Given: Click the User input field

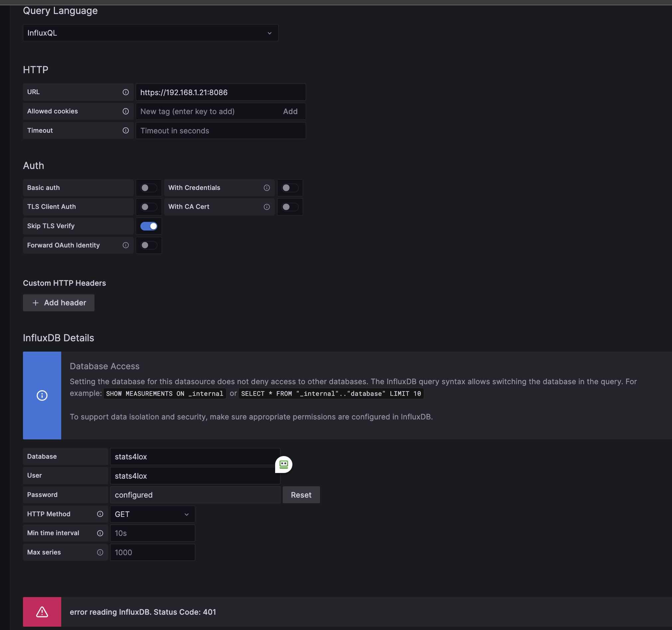Looking at the screenshot, I should [195, 476].
